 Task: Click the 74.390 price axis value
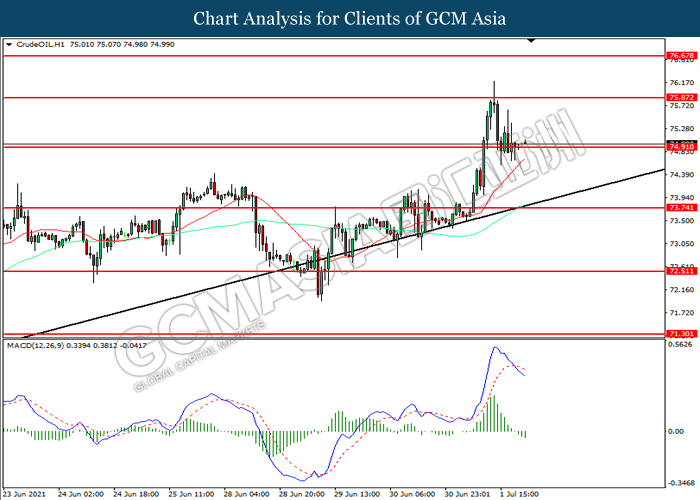coord(682,175)
